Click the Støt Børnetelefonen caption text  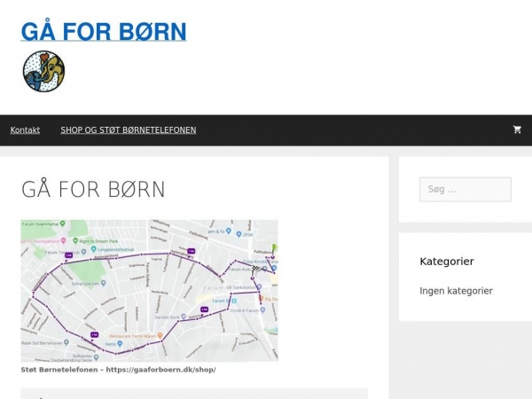tap(119, 370)
